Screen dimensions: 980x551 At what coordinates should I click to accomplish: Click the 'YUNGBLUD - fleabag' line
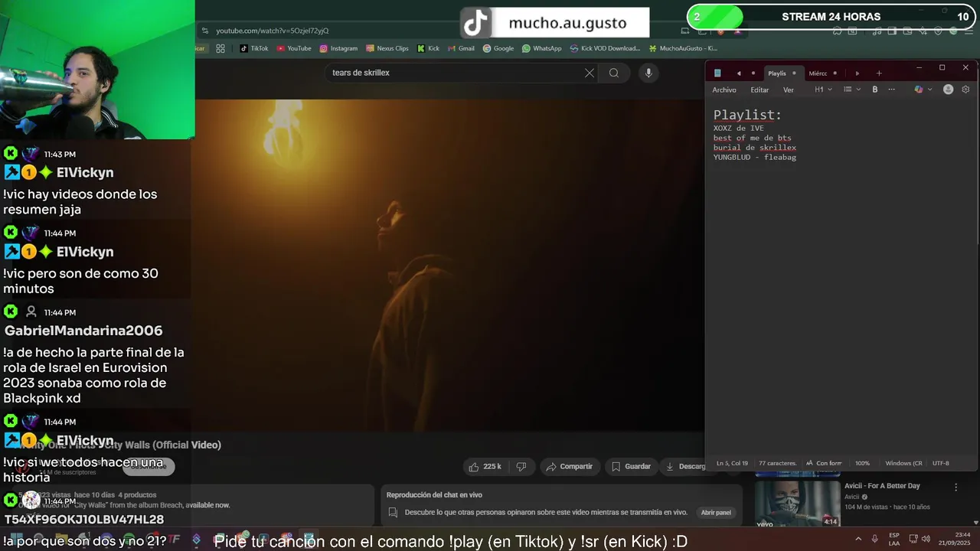point(755,157)
